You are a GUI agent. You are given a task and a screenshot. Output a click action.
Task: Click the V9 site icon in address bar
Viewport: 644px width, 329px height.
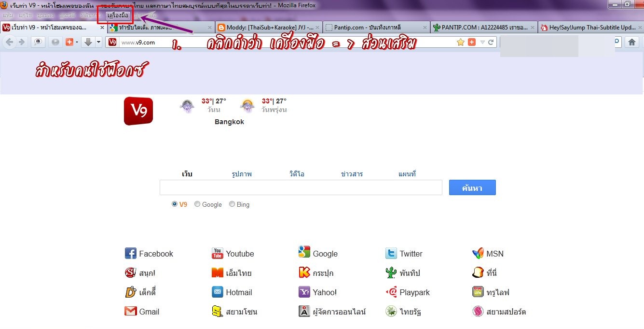tap(112, 42)
